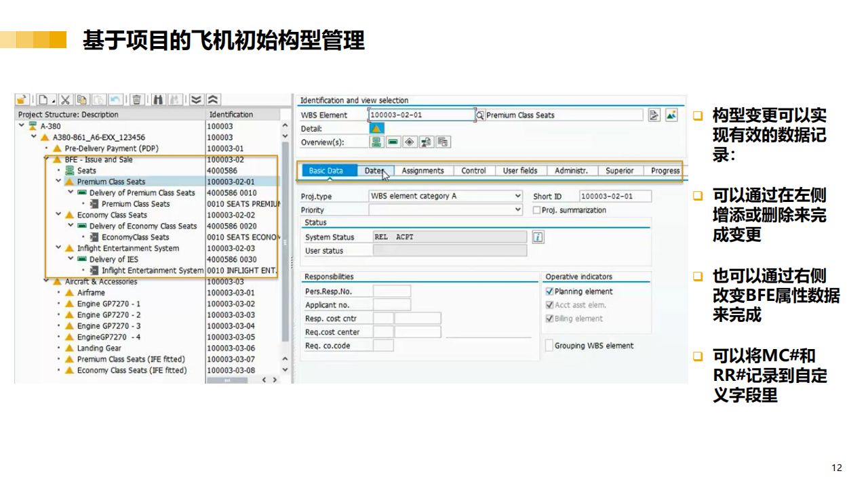Open the network activity overview icon
This screenshot has width=868, height=488.
(x=393, y=142)
